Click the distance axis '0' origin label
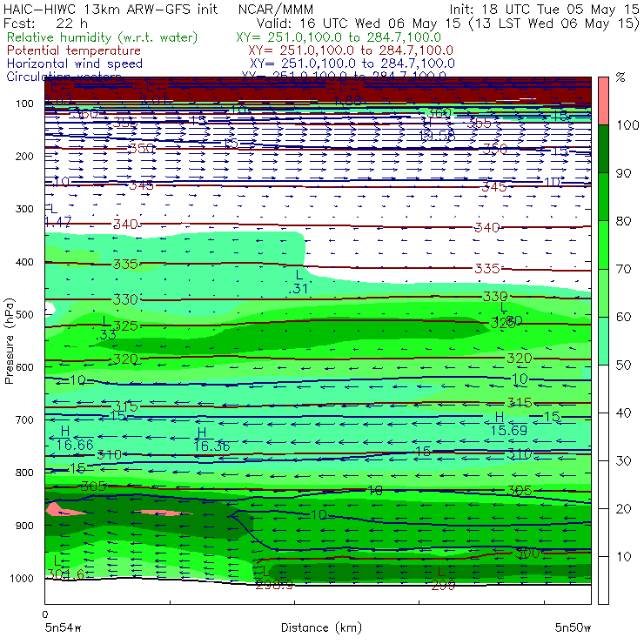 click(45, 614)
